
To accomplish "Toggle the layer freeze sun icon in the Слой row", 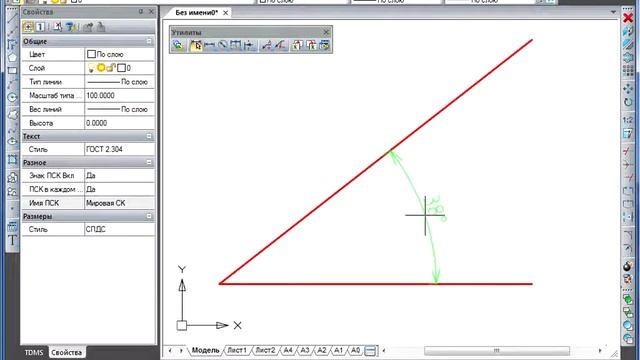I will tap(101, 68).
